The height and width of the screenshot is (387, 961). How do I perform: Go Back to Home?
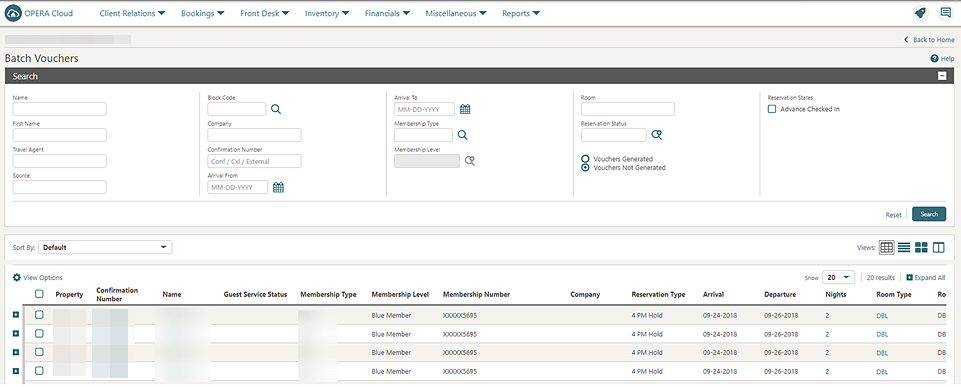[x=929, y=39]
